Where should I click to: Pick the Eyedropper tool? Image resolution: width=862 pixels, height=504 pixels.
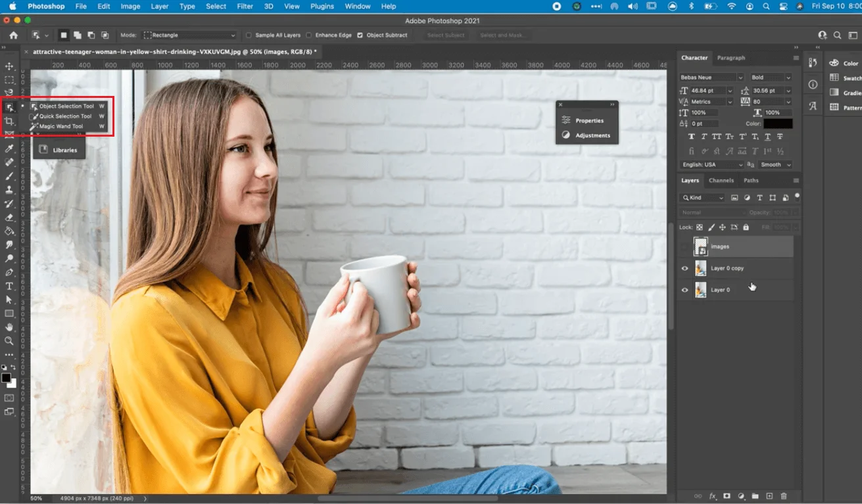point(9,149)
